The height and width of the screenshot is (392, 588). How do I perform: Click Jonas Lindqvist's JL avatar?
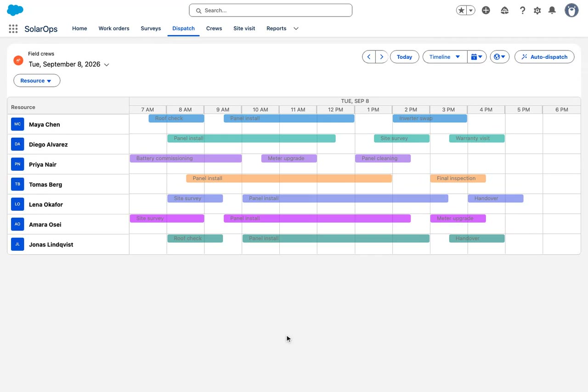pyautogui.click(x=17, y=244)
